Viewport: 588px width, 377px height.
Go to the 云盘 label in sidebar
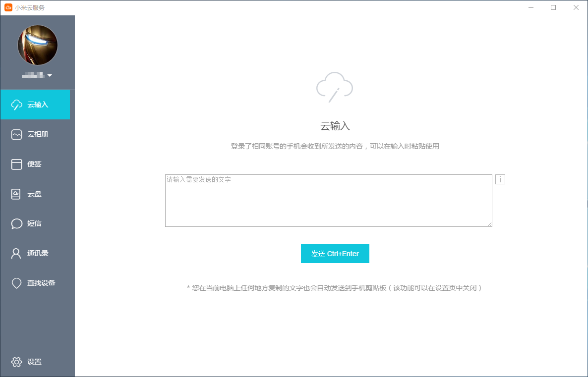pos(34,194)
